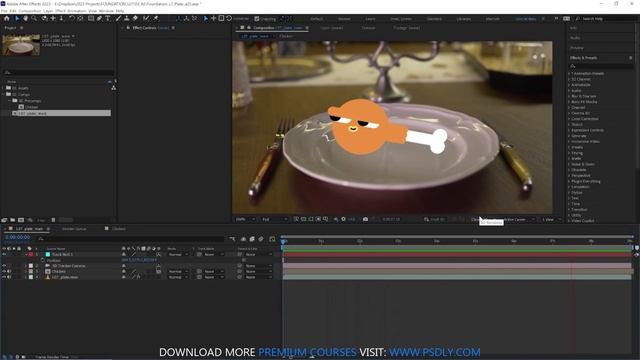Toggle the lock switch on 3D Tracker Camera layer
This screenshot has width=640, height=360.
[x=19, y=266]
